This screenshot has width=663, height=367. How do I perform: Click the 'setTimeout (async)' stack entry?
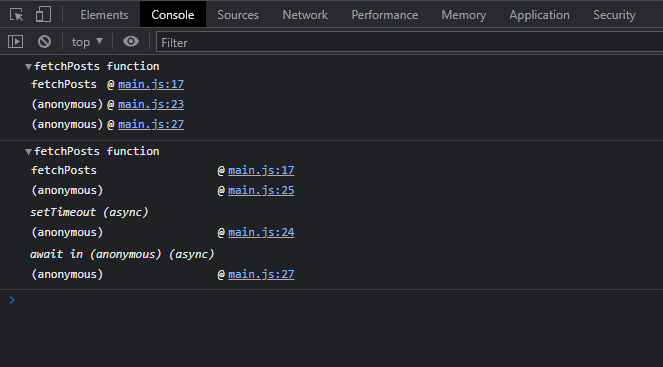[89, 212]
